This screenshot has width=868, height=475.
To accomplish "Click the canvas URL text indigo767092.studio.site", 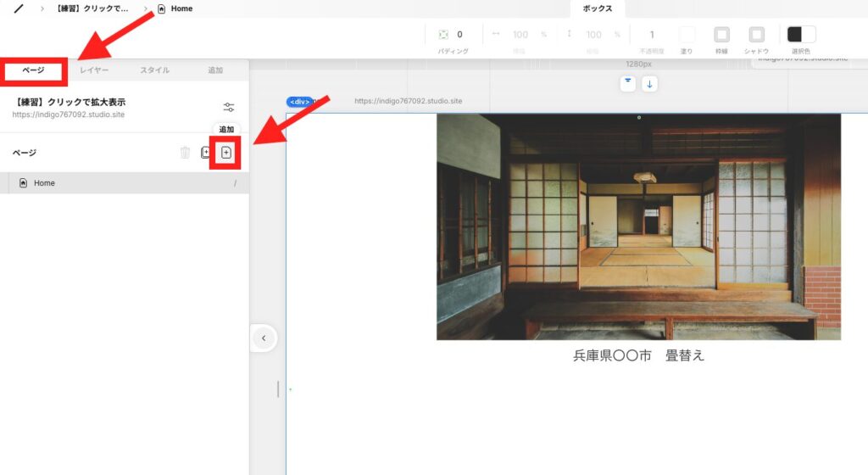I will point(408,101).
